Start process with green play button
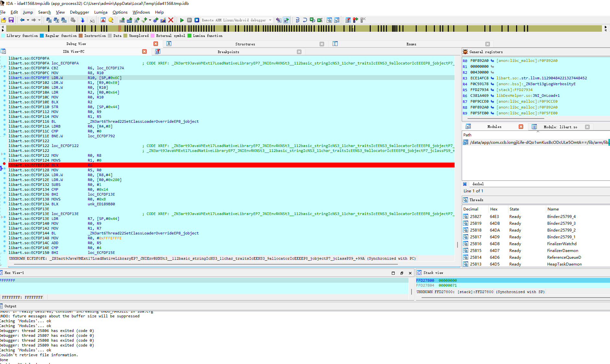This screenshot has width=610, height=364. click(x=182, y=20)
